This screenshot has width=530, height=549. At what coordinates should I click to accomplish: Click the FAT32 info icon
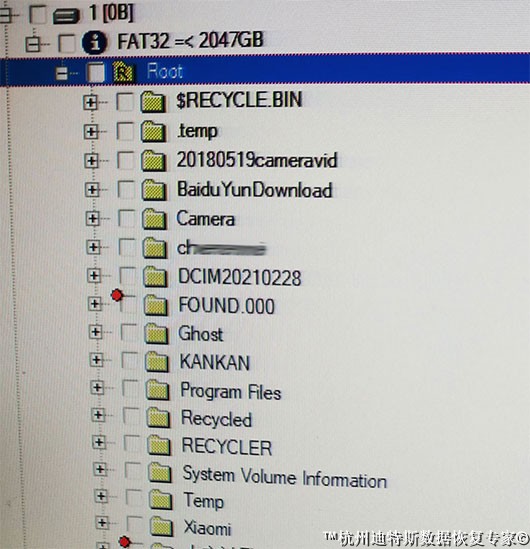tap(94, 42)
